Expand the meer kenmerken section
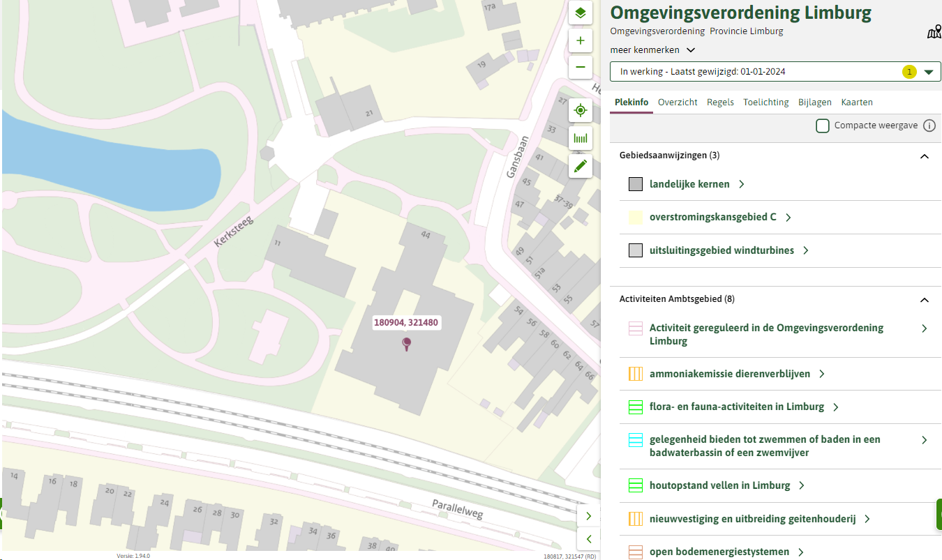Image resolution: width=942 pixels, height=560 pixels. click(x=652, y=50)
